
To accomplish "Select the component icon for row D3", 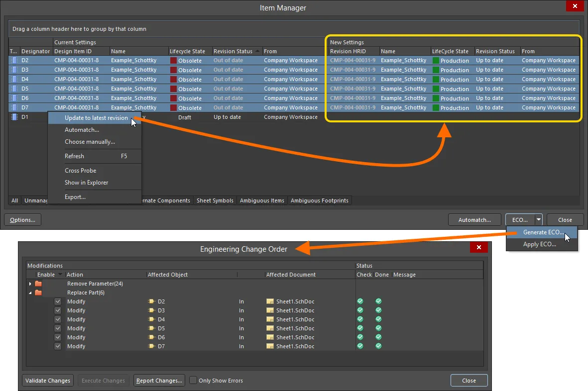I will (14, 70).
